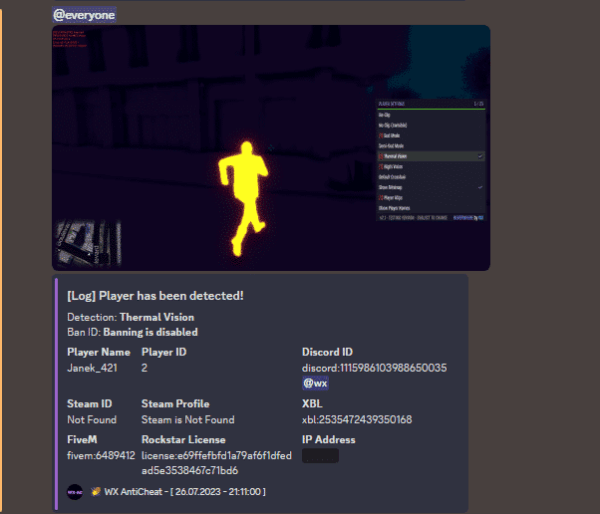600x514 pixels.
Task: Click the red icon next to God Mode
Action: [x=380, y=135]
